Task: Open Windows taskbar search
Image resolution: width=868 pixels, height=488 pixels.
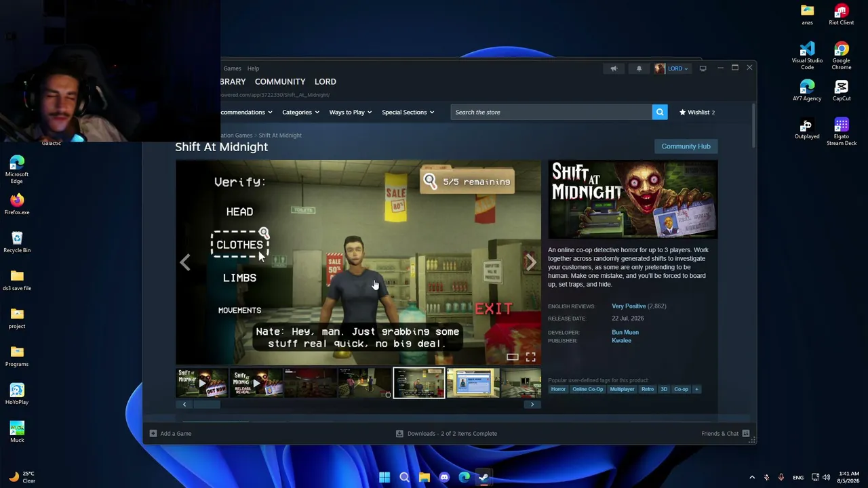Action: (x=404, y=477)
